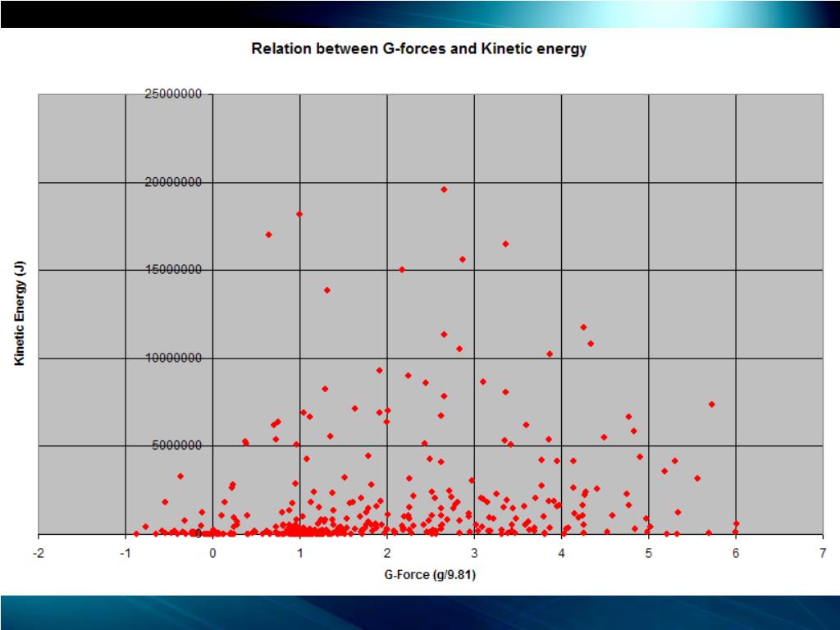The image size is (840, 630).
Task: Click the 25000000 y-axis label
Action: pos(173,94)
